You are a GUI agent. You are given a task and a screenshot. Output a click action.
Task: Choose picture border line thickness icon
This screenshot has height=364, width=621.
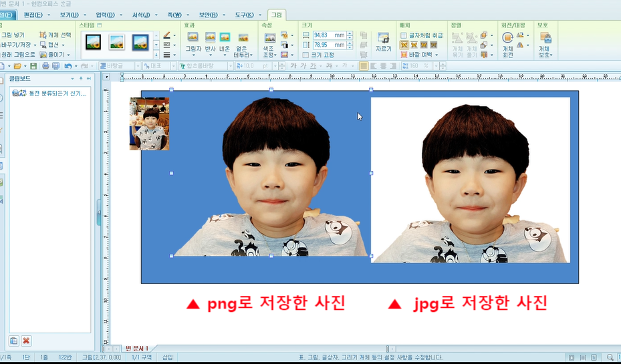point(167,55)
